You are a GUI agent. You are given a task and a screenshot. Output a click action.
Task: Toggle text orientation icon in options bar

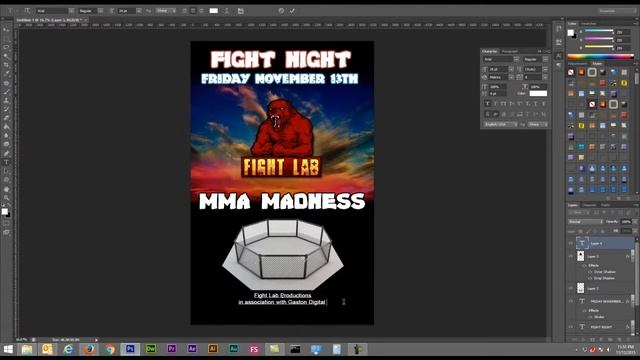pos(27,11)
